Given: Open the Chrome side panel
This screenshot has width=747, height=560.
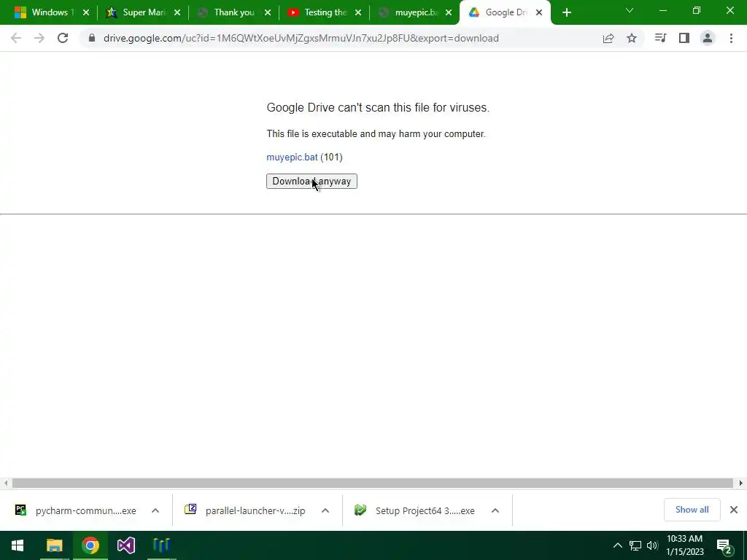Looking at the screenshot, I should [x=684, y=38].
